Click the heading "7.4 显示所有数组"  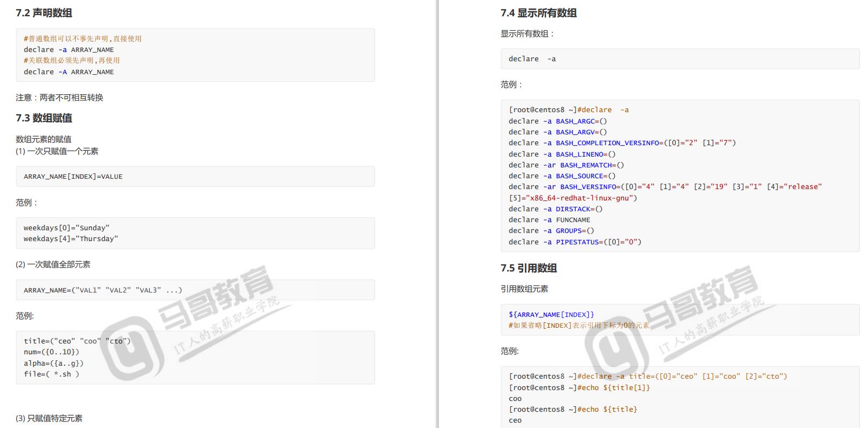tap(538, 13)
